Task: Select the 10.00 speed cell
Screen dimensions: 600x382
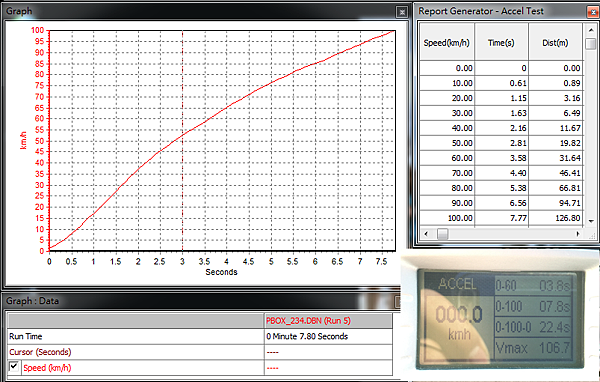Action: tap(447, 83)
